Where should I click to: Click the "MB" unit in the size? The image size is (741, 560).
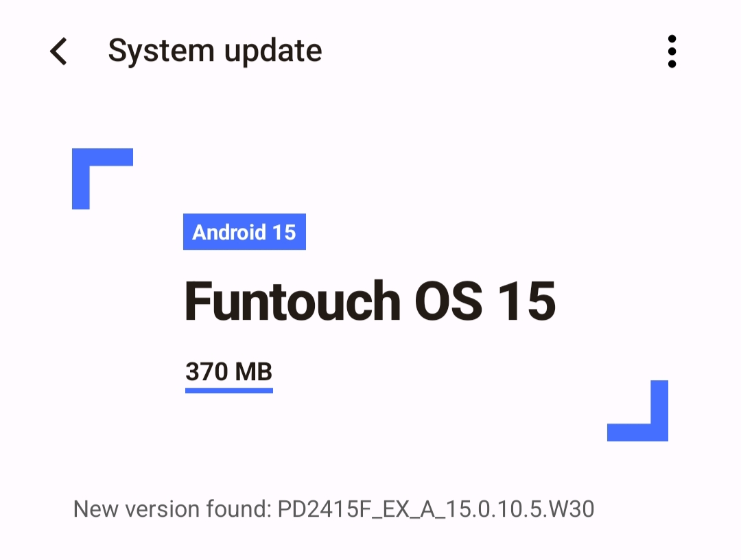254,372
